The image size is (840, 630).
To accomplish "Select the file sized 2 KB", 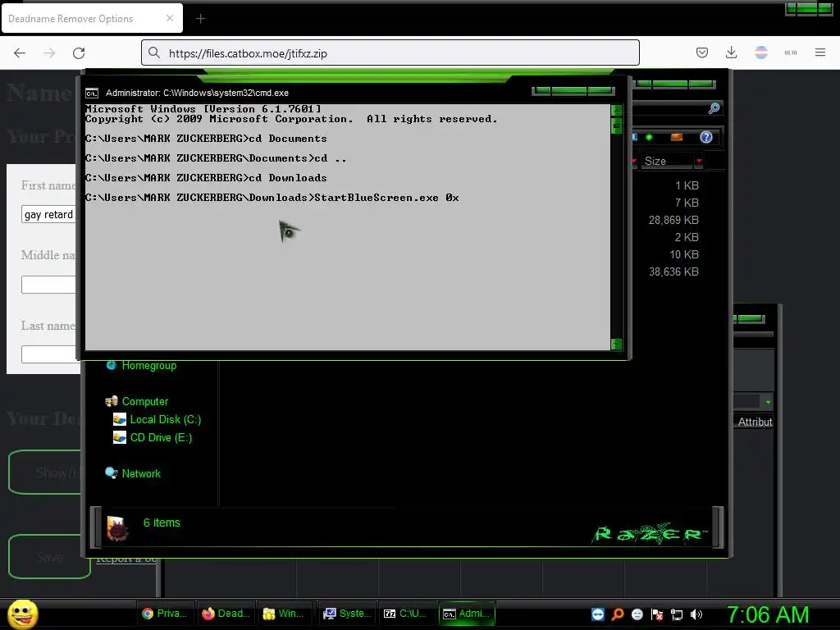I will (687, 237).
